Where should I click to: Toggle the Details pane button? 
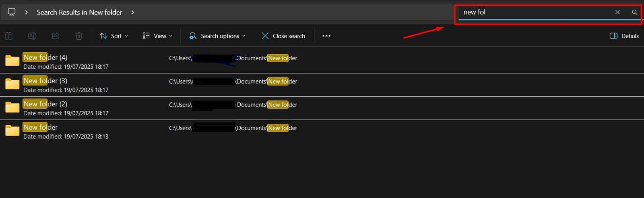[624, 36]
